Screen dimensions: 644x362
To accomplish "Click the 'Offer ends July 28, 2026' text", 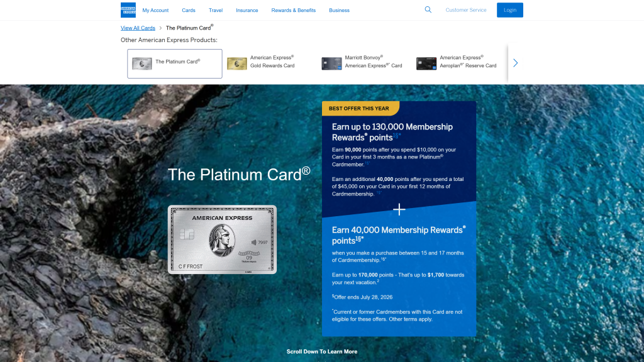I will tap(362, 297).
